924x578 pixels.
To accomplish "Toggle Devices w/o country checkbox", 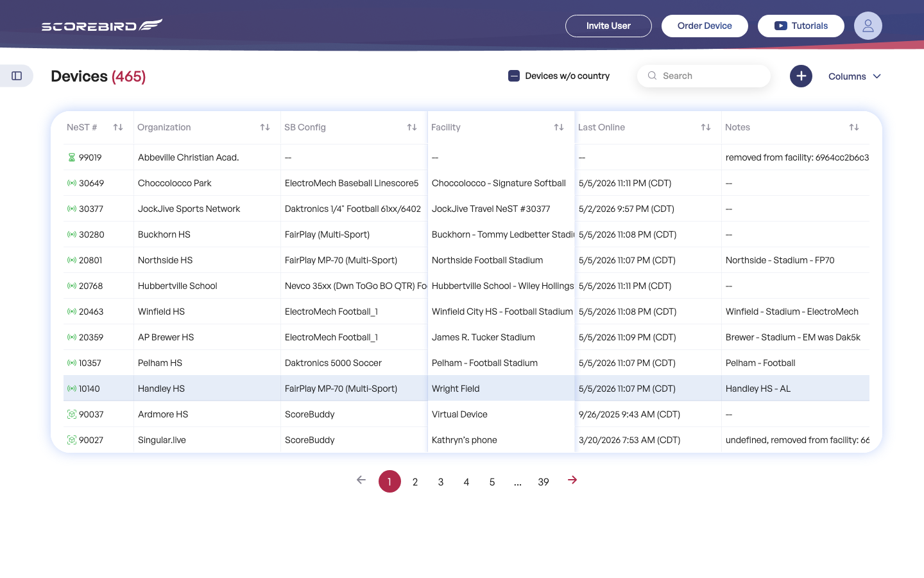I will pos(514,76).
